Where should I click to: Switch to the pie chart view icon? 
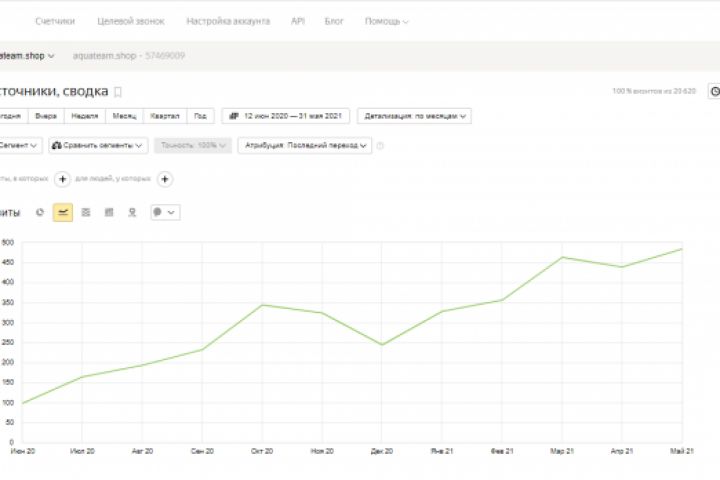[x=40, y=212]
